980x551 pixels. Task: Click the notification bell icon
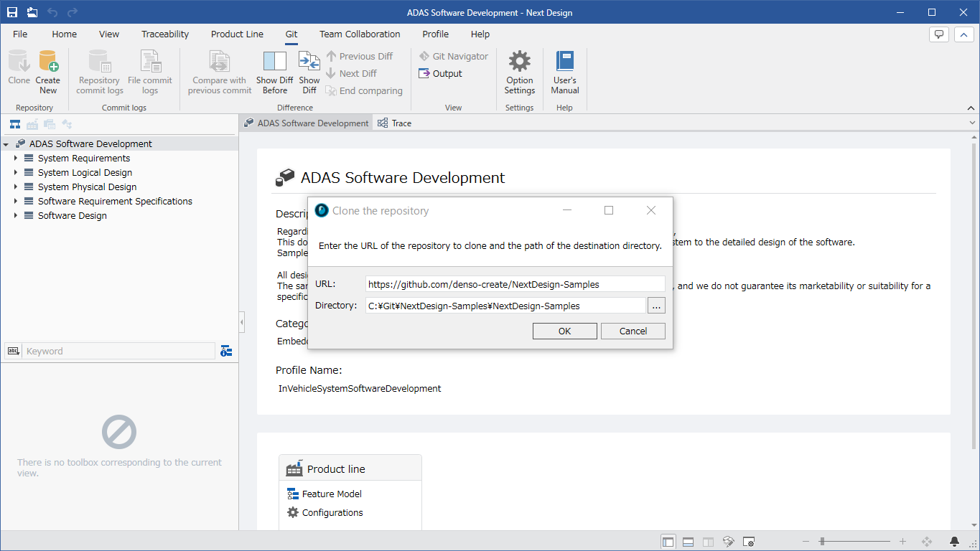954,542
